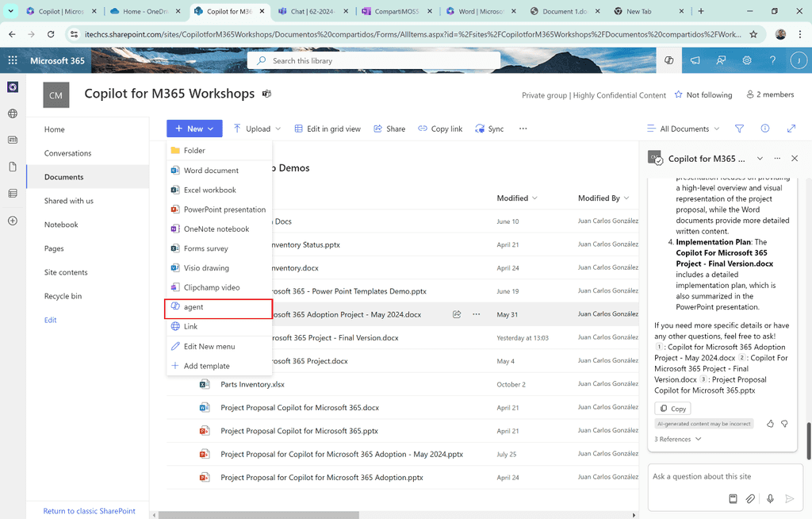Open Site contents in left navigation
Image resolution: width=812 pixels, height=519 pixels.
tap(66, 272)
